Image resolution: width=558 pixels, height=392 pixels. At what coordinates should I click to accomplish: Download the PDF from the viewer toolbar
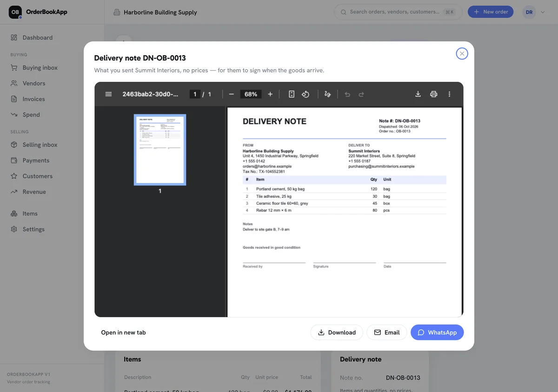[x=418, y=94]
